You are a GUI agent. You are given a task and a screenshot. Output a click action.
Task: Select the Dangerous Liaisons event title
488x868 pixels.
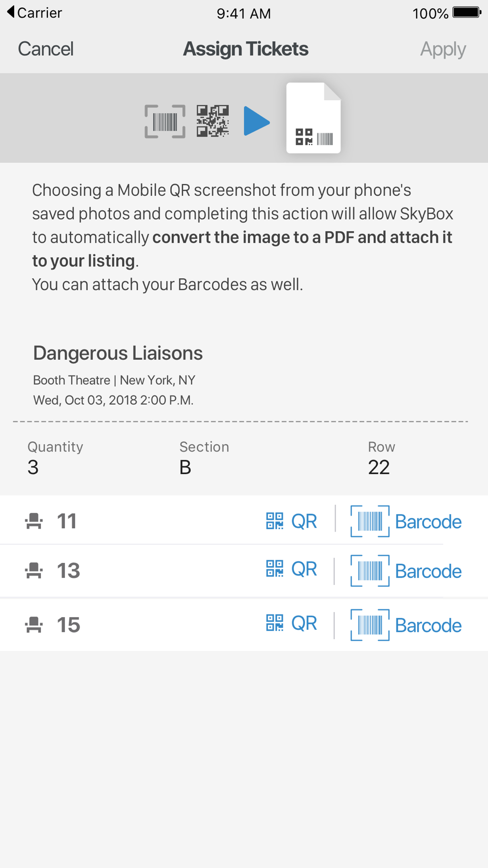pyautogui.click(x=118, y=353)
